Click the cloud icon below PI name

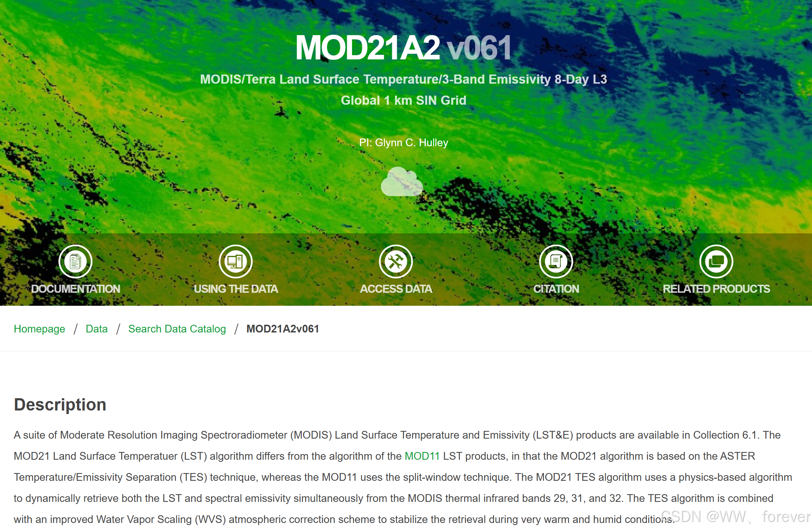point(402,182)
